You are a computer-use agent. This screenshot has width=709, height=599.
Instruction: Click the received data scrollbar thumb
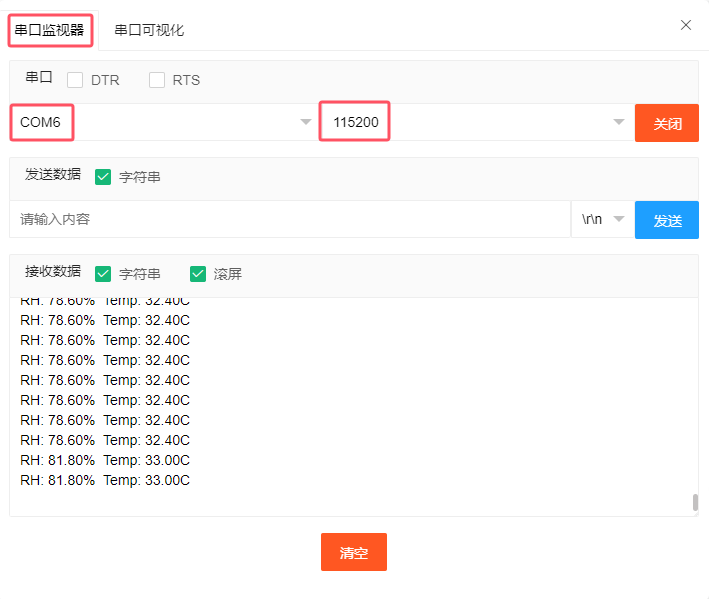tap(695, 502)
